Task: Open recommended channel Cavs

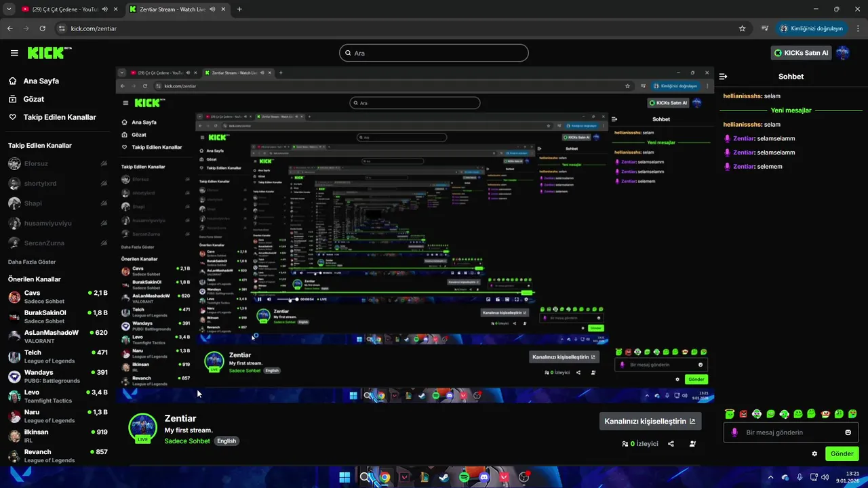Action: click(x=58, y=297)
